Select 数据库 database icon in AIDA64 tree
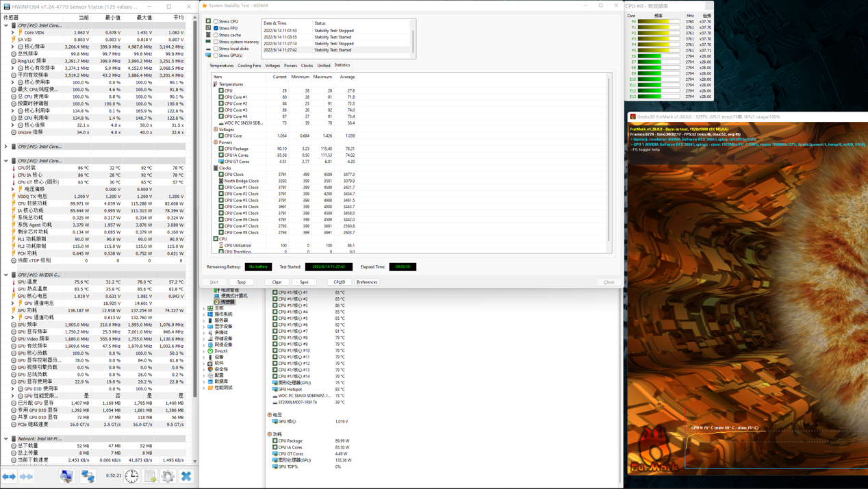This screenshot has width=868, height=489. [210, 381]
